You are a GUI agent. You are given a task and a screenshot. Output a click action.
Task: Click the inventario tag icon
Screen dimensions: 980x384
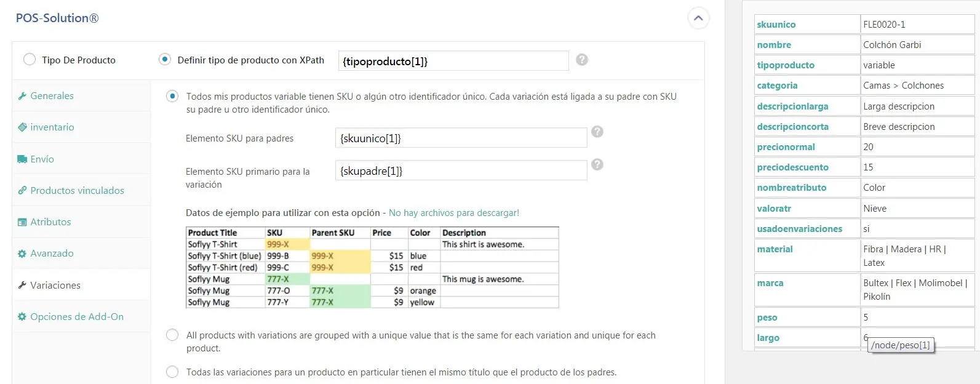[22, 127]
